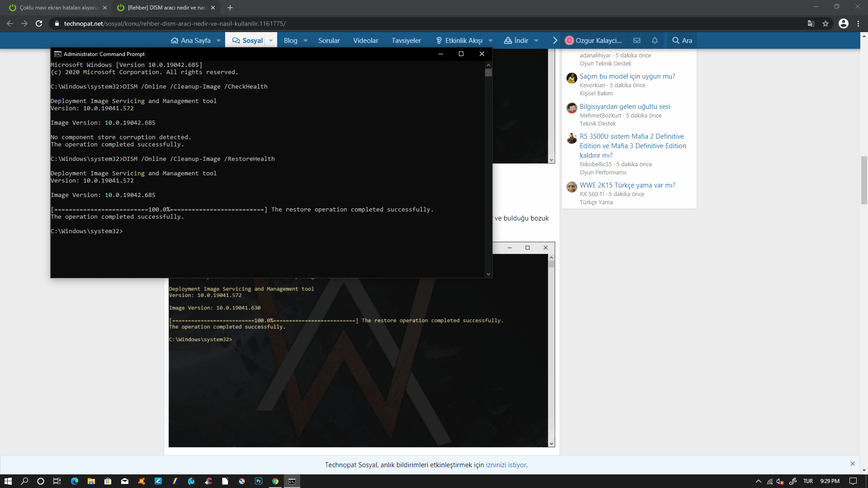Open the notifications bell icon
This screenshot has width=868, height=488.
click(x=655, y=40)
